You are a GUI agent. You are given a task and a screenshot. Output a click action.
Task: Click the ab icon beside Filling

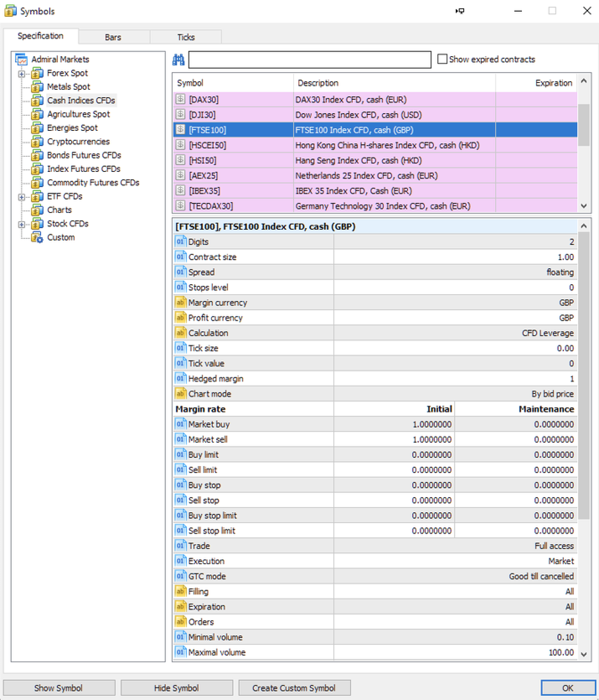tap(181, 591)
